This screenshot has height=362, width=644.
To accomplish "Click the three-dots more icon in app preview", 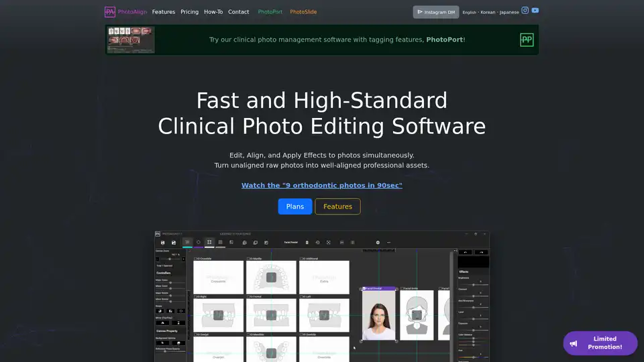I will click(388, 243).
